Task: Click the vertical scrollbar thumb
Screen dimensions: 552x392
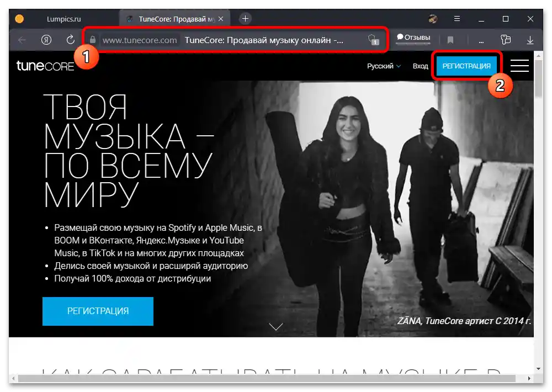Action: (538, 78)
